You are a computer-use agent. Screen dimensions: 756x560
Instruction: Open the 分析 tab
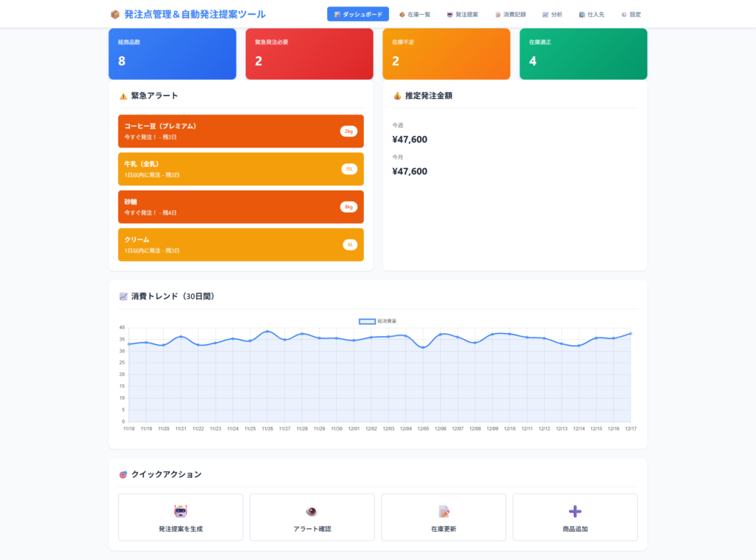[x=552, y=14]
